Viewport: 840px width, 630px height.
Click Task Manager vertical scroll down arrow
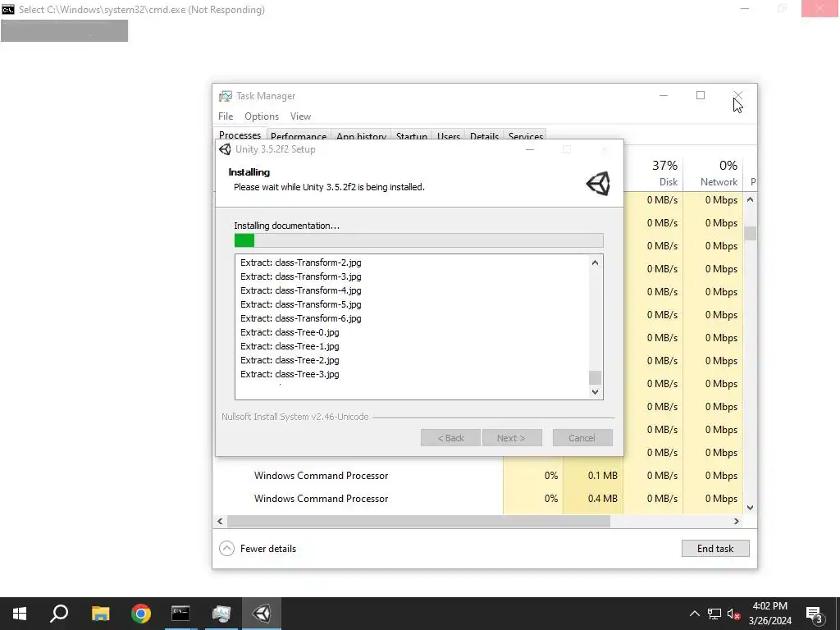750,507
